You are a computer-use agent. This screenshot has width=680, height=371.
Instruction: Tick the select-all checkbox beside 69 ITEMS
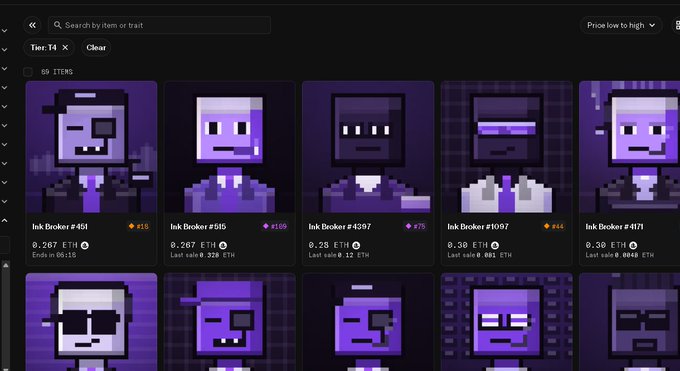28,72
